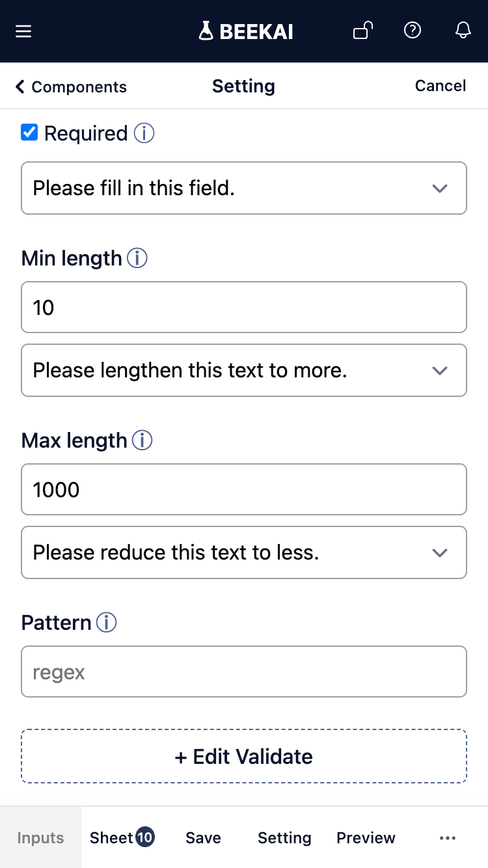488x868 pixels.
Task: Click the Cancel link
Action: pyautogui.click(x=441, y=86)
